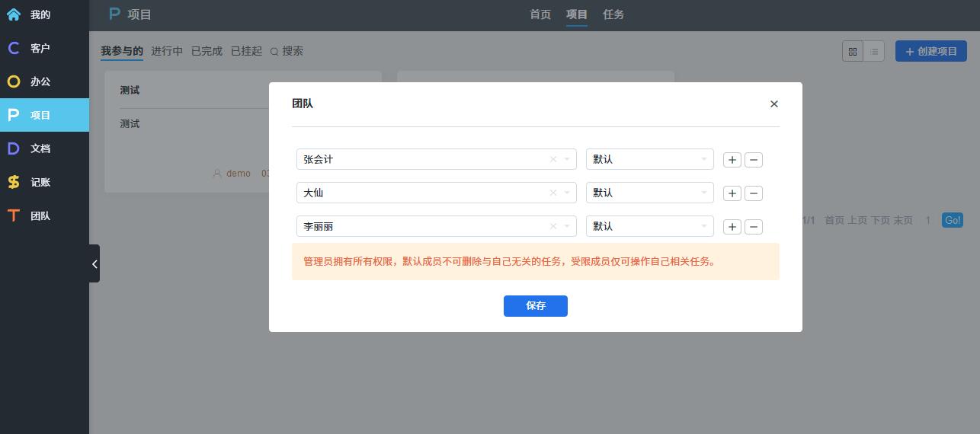The image size is (980, 434).
Task: Clear the 张会计 member selection
Action: pos(553,160)
